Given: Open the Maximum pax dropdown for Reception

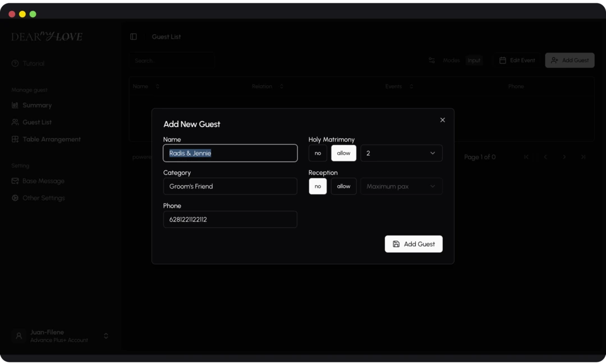Looking at the screenshot, I should point(401,186).
